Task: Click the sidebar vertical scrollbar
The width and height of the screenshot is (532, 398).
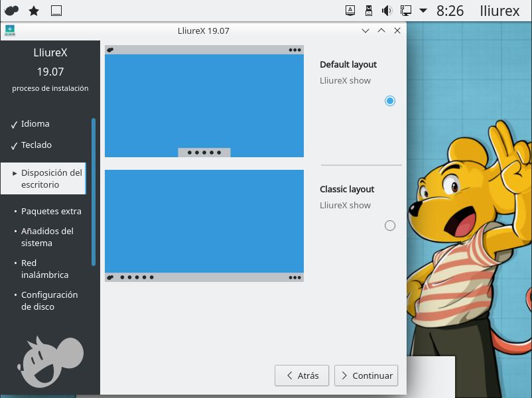Action: click(x=94, y=192)
